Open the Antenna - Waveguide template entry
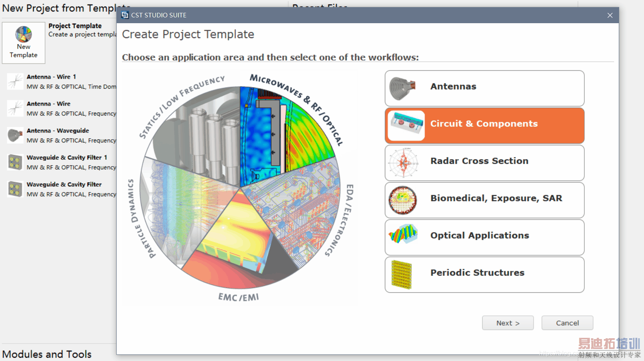 [62, 135]
